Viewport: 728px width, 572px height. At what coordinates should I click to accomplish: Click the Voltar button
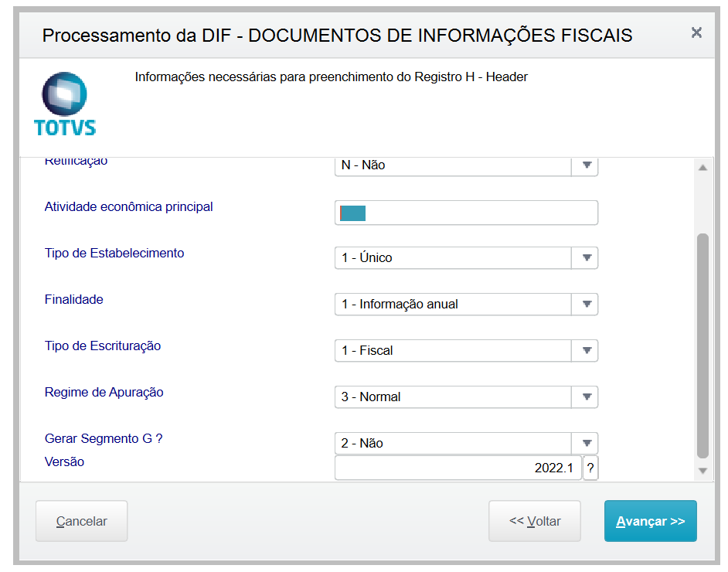(535, 521)
